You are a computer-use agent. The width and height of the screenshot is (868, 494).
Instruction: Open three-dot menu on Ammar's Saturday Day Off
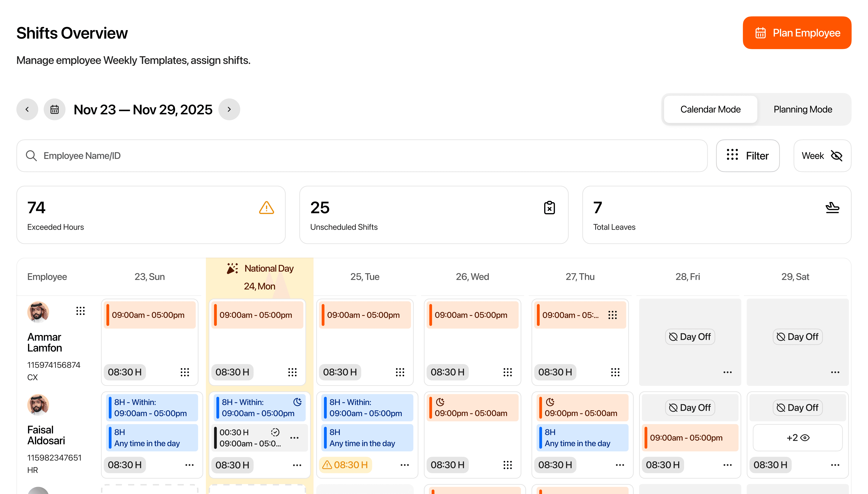click(835, 372)
